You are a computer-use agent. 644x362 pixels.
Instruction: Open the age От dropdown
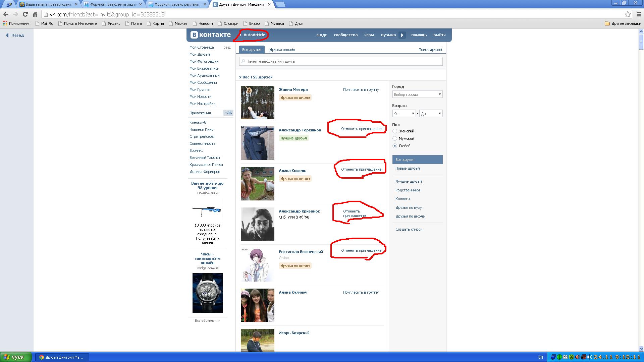pyautogui.click(x=404, y=114)
